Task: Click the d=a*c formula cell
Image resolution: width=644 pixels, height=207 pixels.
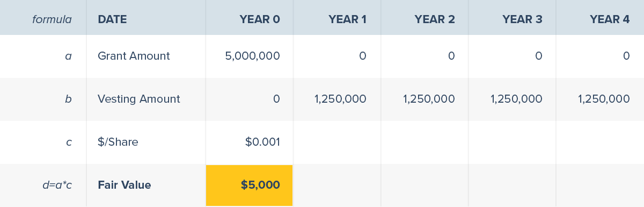Action: click(57, 185)
